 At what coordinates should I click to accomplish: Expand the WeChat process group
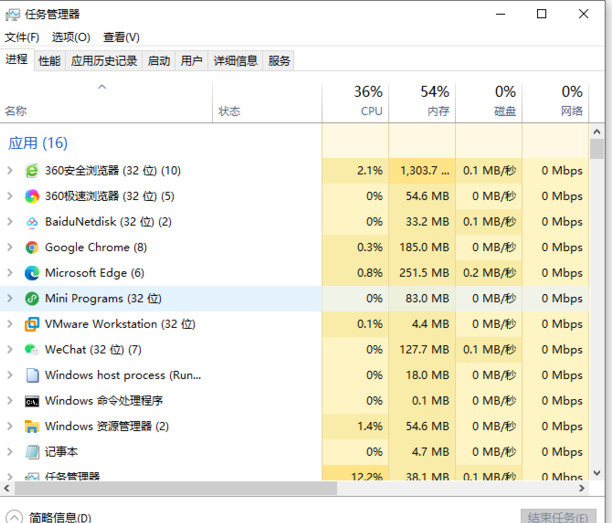pos(10,349)
